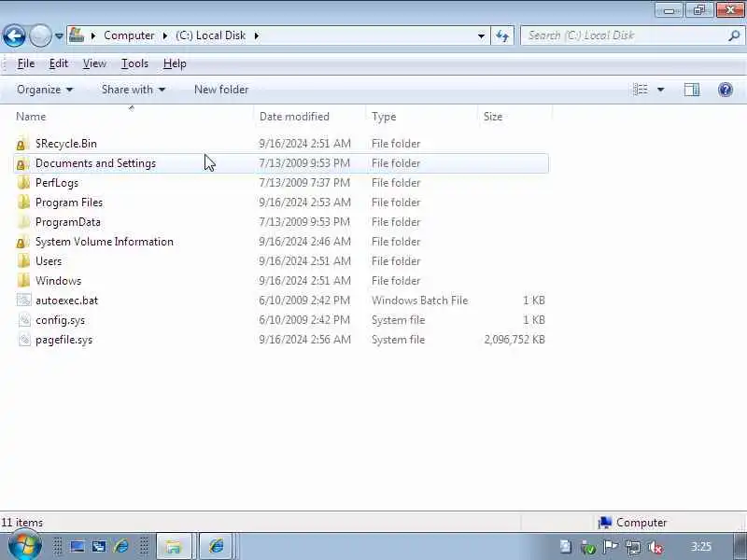Click the Show desktop quick launch icon

78,546
